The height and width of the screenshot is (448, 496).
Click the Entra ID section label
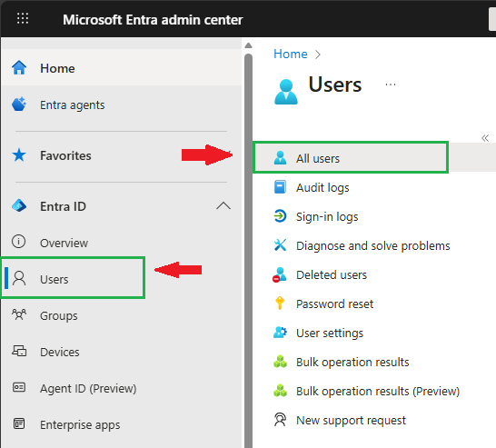(63, 206)
